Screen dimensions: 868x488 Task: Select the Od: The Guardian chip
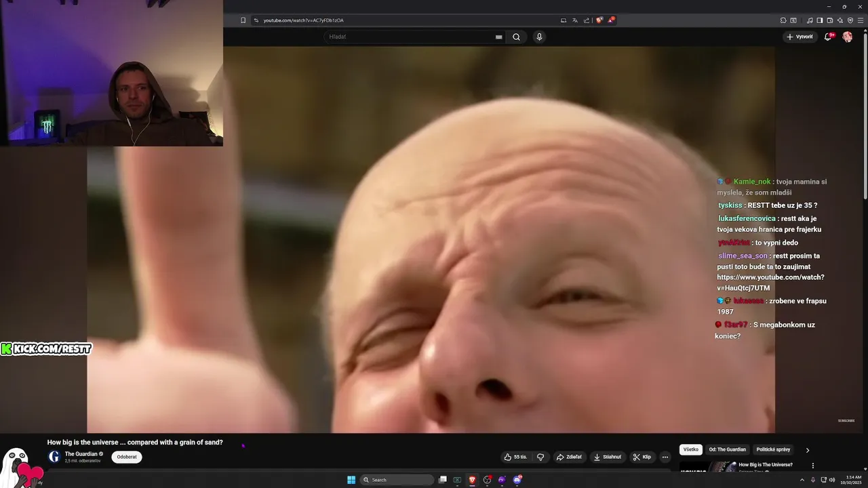click(x=728, y=449)
